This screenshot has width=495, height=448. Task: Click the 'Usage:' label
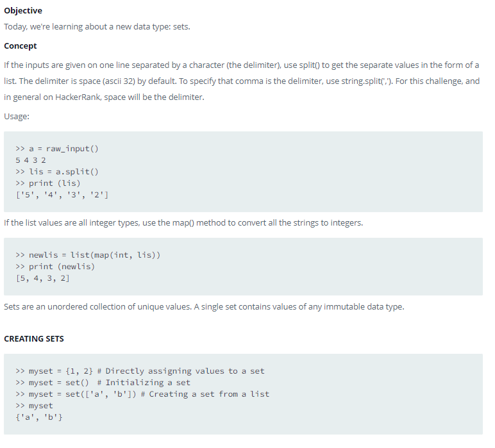pos(17,117)
